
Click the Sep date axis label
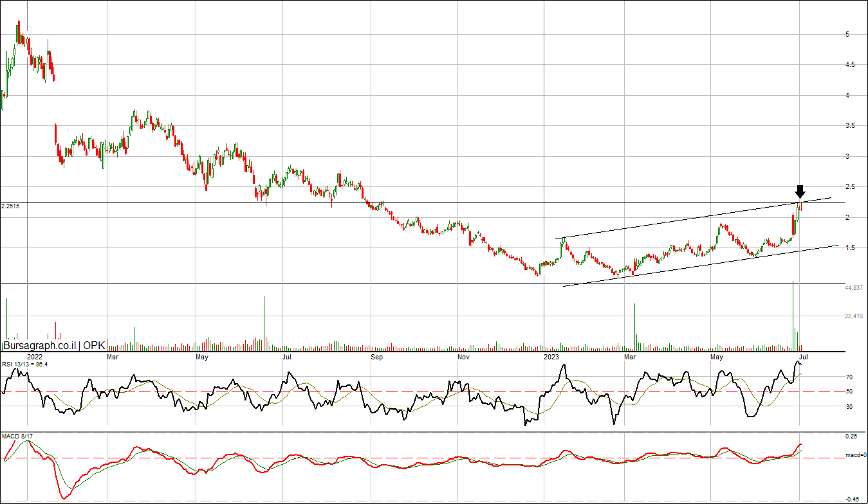click(x=377, y=356)
